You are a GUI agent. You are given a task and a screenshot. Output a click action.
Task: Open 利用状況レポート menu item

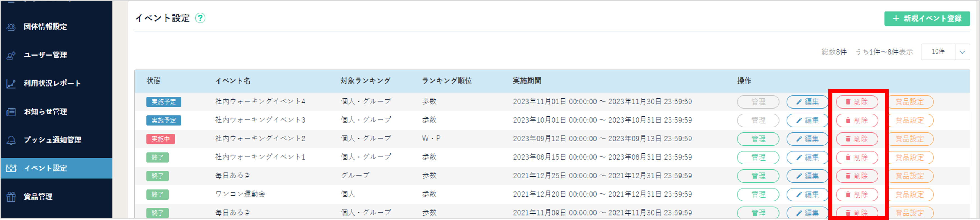coord(52,84)
